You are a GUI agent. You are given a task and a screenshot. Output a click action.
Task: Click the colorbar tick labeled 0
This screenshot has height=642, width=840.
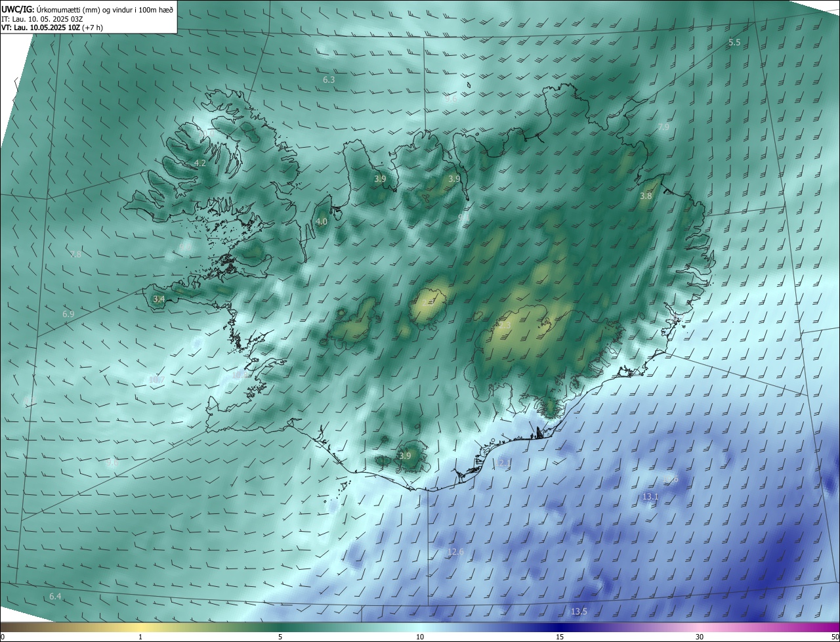(3, 637)
